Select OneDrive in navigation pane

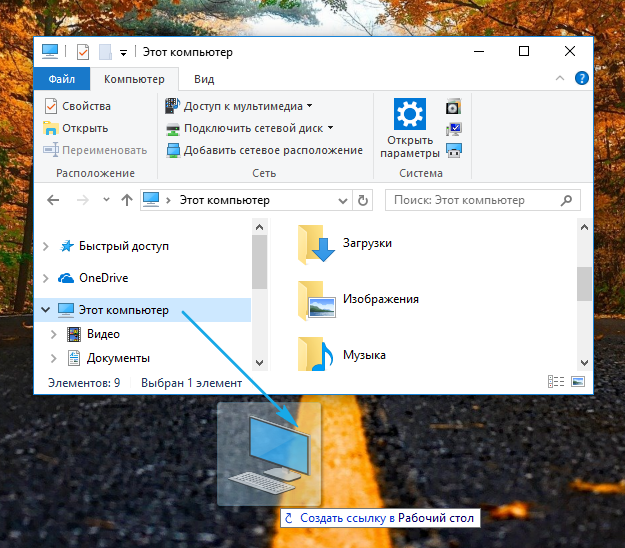(x=104, y=278)
